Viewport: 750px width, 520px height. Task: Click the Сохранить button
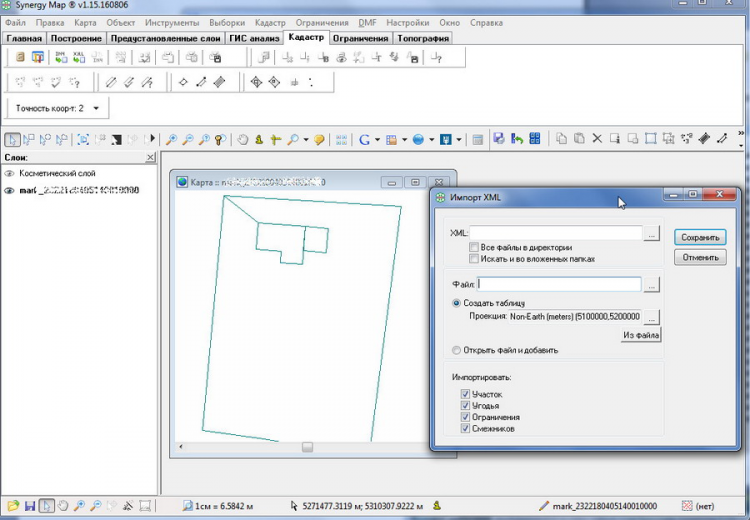[x=700, y=237]
